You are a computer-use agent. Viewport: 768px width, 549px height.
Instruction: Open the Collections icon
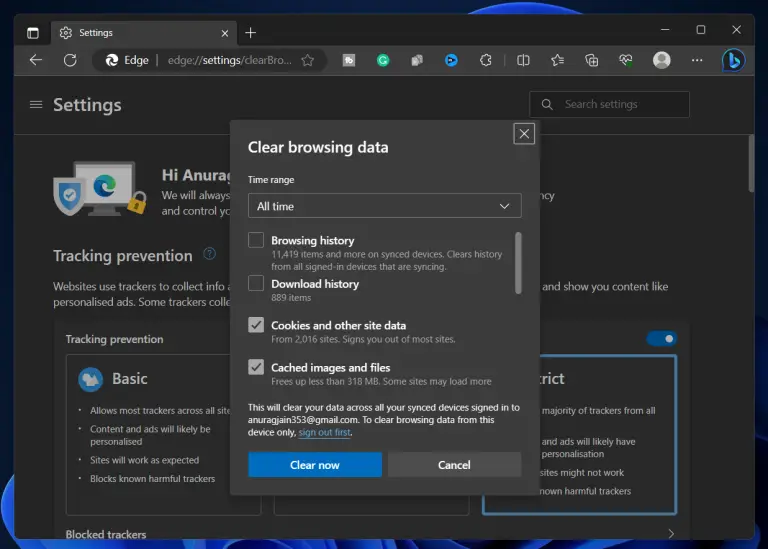coord(591,60)
